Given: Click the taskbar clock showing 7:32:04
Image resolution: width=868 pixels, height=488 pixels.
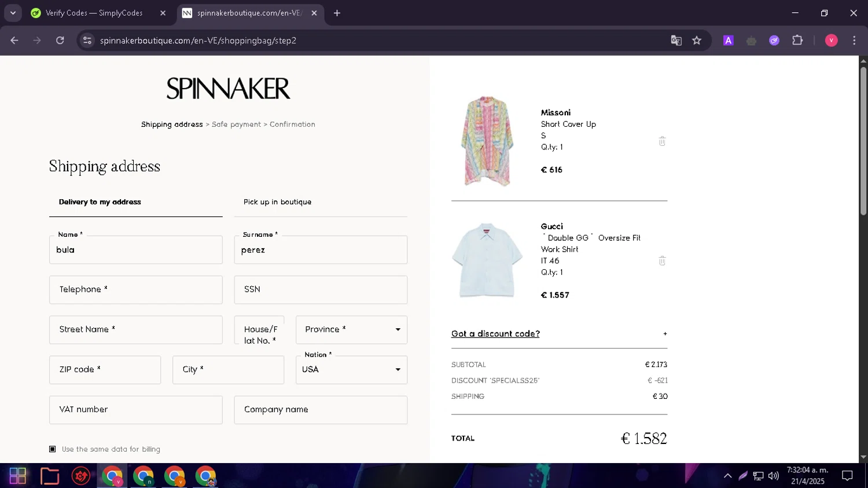Looking at the screenshot, I should point(807,476).
